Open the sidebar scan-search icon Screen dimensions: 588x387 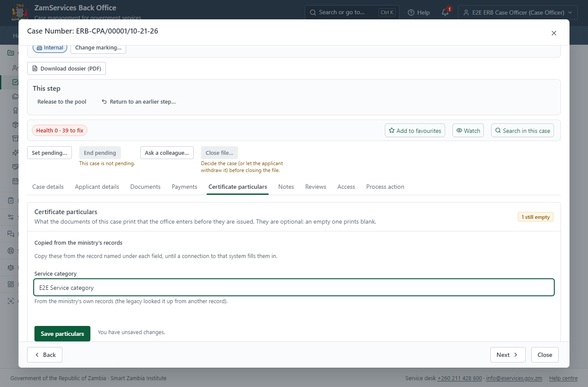pyautogui.click(x=11, y=301)
